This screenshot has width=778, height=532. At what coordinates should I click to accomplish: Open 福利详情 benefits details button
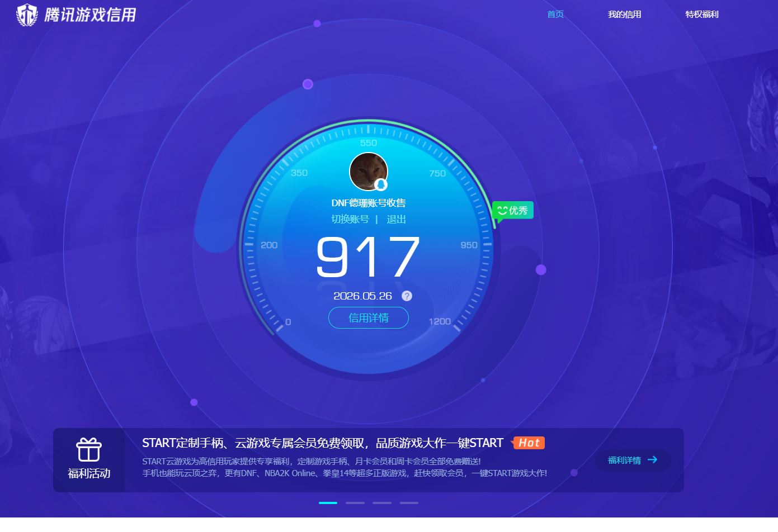(633, 460)
